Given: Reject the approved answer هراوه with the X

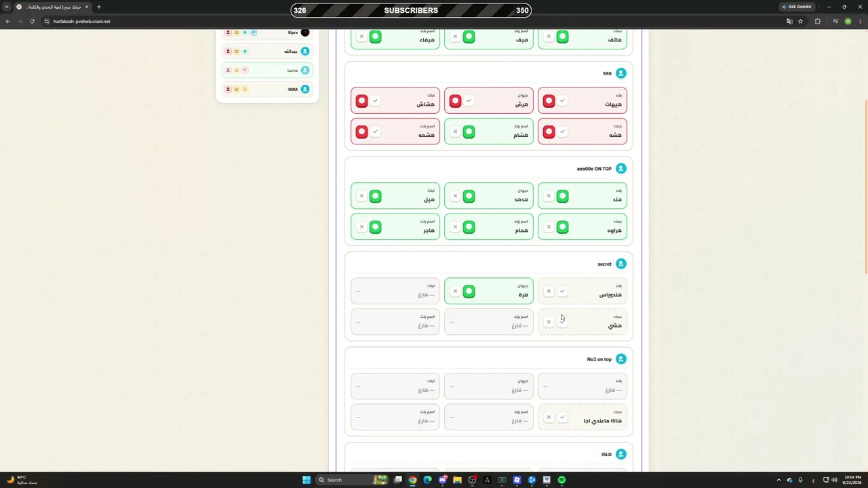Looking at the screenshot, I should (549, 227).
